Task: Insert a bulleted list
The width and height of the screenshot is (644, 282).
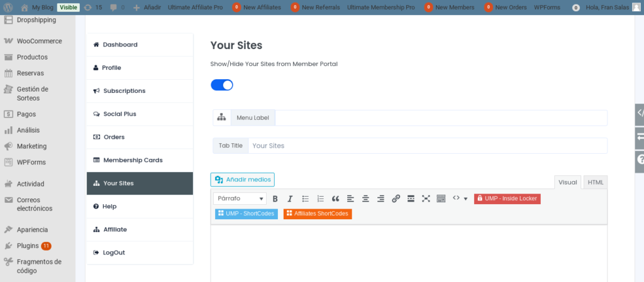Action: [x=306, y=199]
